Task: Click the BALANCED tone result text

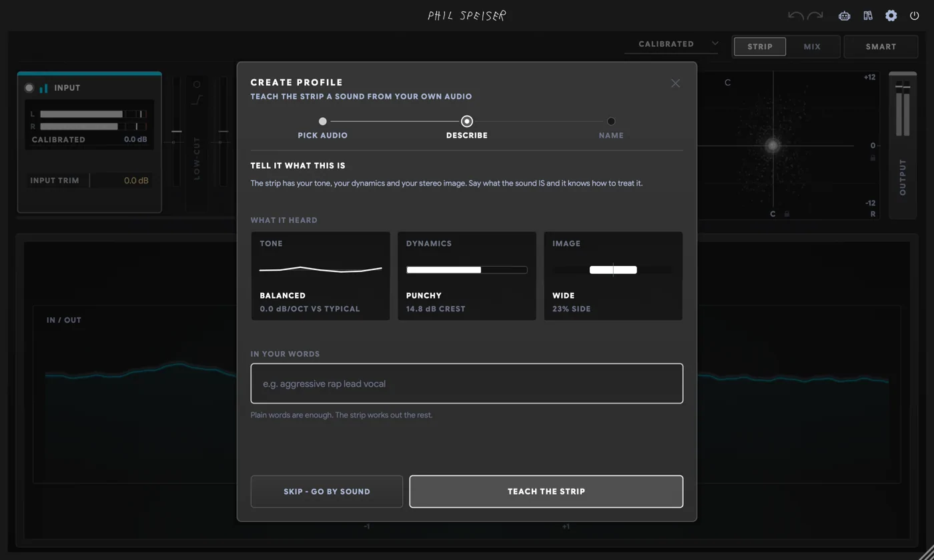Action: pyautogui.click(x=283, y=295)
